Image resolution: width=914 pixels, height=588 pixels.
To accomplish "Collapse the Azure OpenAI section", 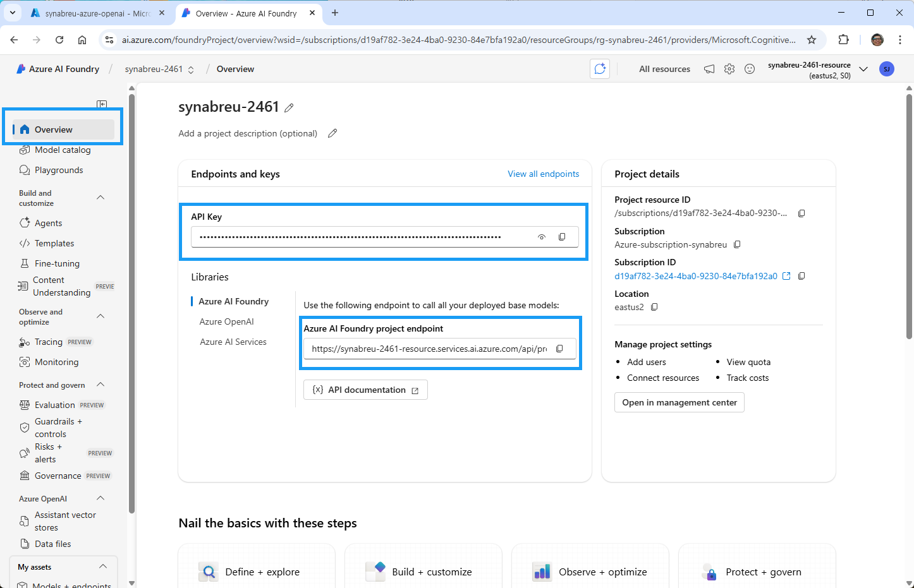I will click(101, 498).
